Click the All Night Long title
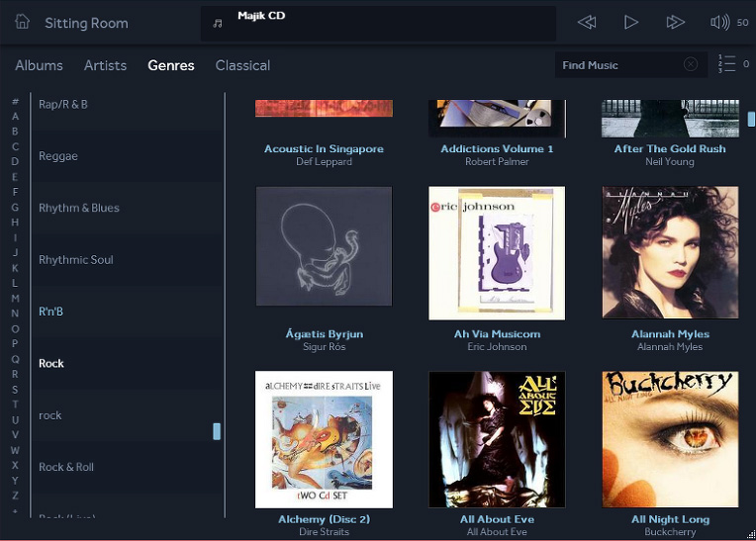This screenshot has width=756, height=541. (x=670, y=519)
